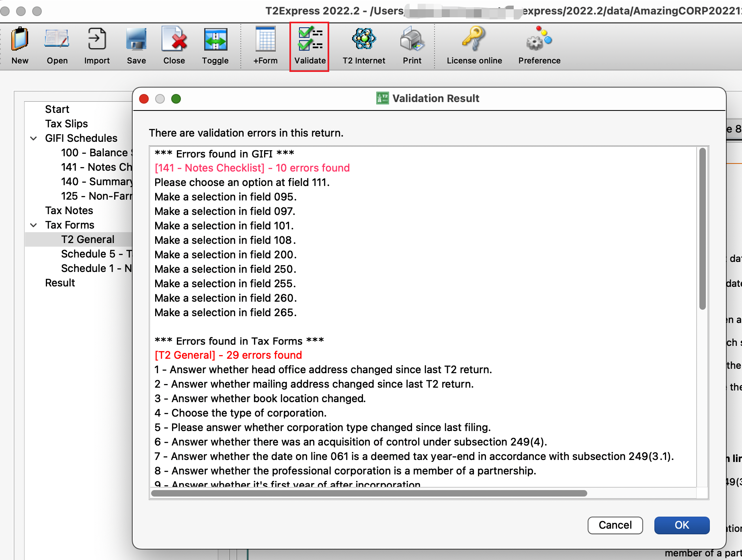Collapse the Tax Forms tree node

[x=34, y=225]
